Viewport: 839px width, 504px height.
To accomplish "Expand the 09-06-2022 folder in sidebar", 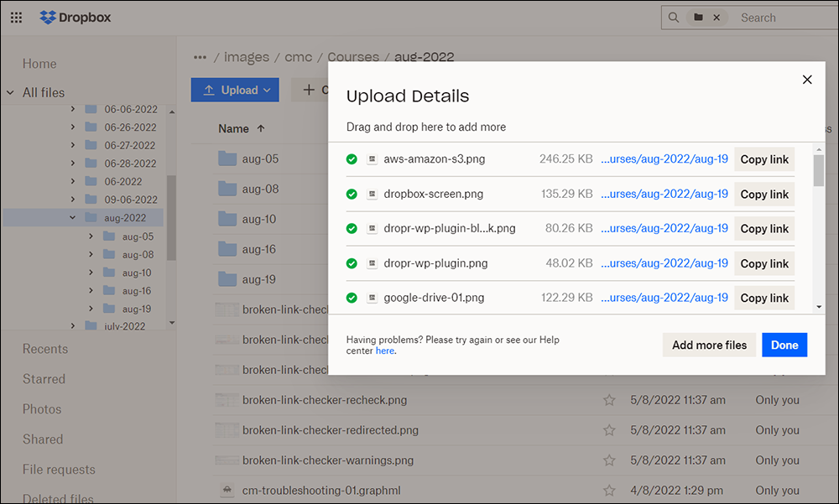I will [x=73, y=200].
